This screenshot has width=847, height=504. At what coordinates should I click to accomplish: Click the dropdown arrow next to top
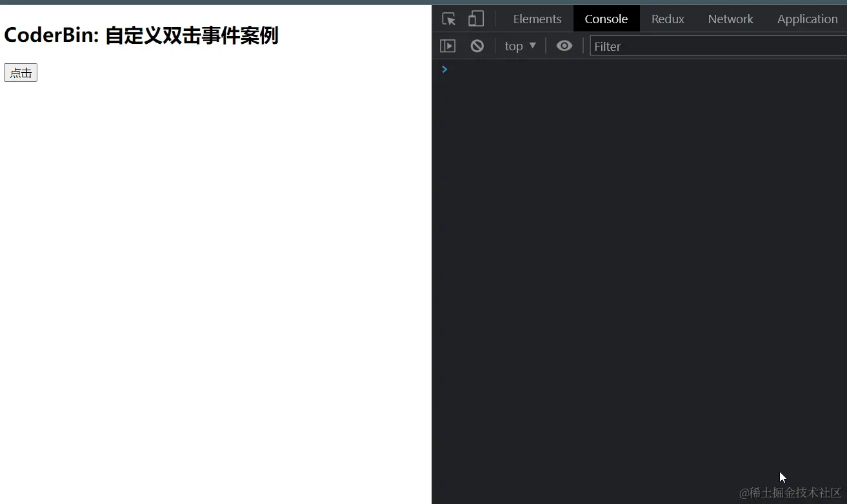pyautogui.click(x=533, y=45)
